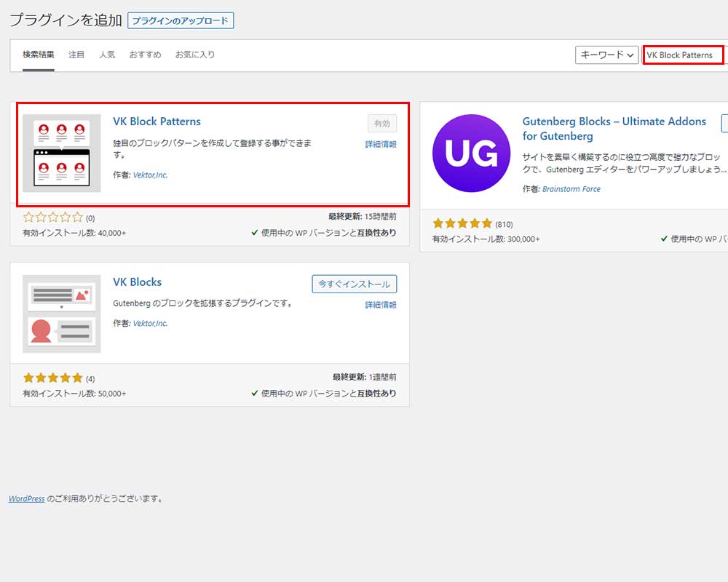
Task: Click the disabled 有効 button
Action: 382,123
